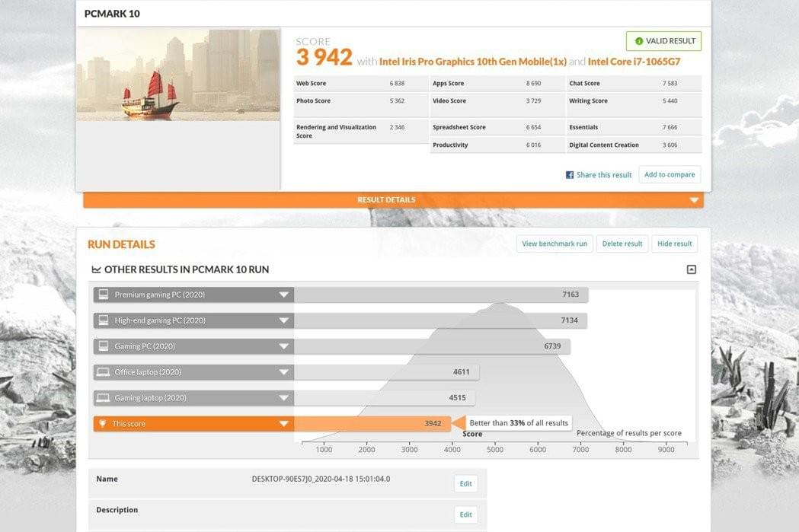Screen dimensions: 799x532
Task: Click the laptop icon on Office laptop row
Action: point(104,372)
